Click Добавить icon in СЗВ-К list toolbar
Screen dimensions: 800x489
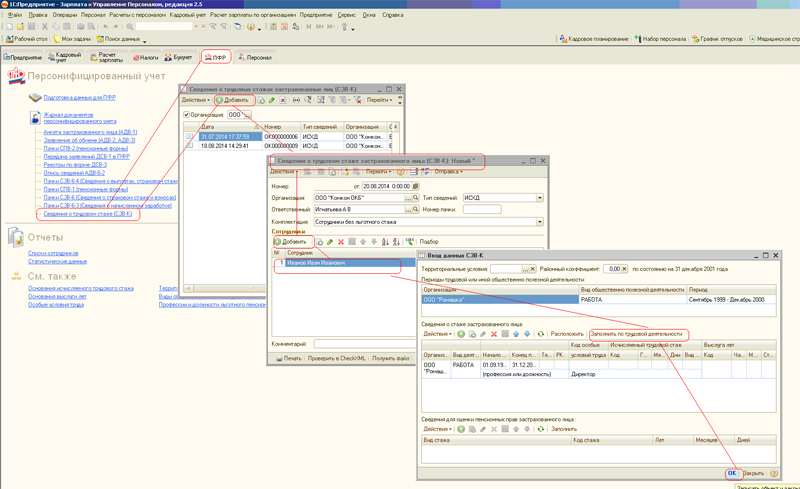(232, 100)
